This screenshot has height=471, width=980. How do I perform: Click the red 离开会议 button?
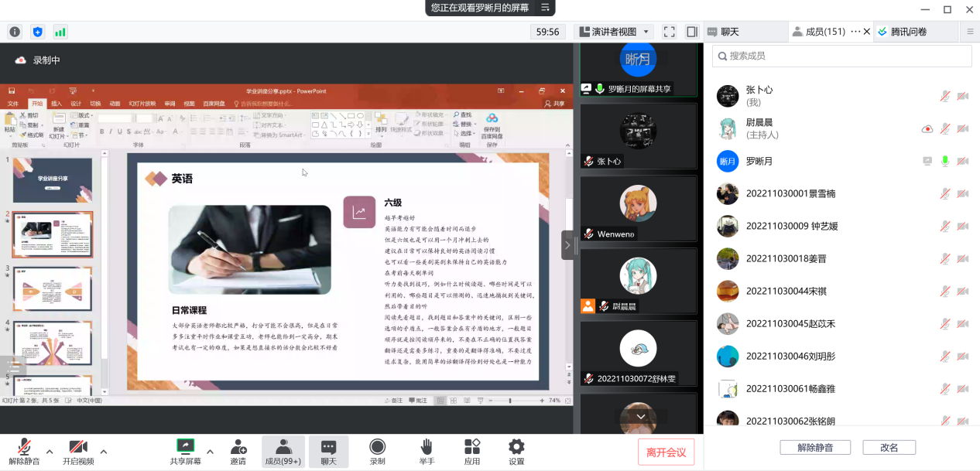(666, 452)
